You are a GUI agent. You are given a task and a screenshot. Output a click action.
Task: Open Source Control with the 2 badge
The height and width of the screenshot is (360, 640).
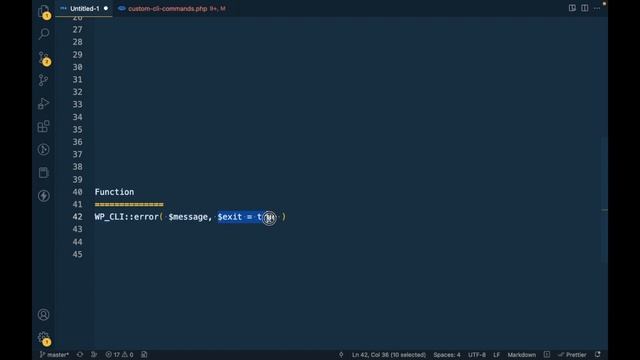[x=44, y=58]
